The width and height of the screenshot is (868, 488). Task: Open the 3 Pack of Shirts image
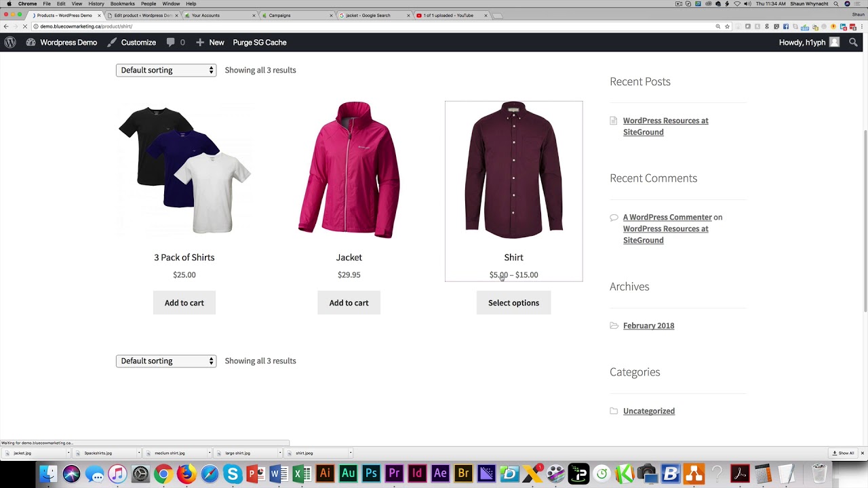coord(184,169)
